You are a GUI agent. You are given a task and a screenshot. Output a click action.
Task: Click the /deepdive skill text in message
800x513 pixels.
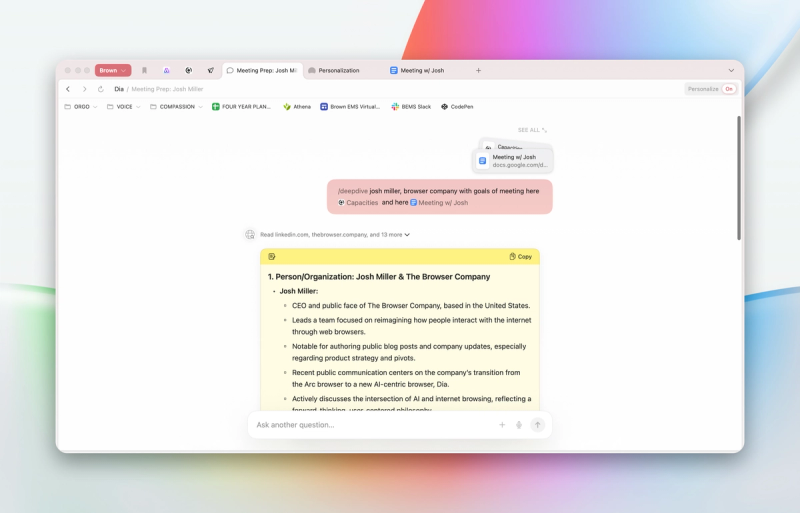pos(353,191)
